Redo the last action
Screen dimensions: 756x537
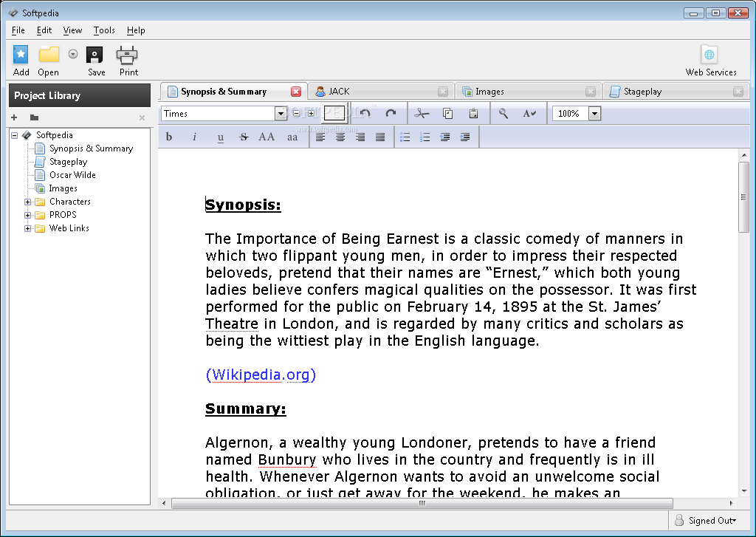[391, 113]
